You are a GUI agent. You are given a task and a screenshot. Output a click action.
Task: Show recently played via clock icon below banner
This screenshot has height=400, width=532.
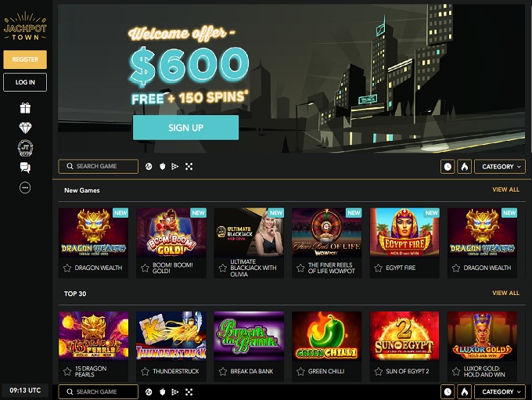point(448,167)
